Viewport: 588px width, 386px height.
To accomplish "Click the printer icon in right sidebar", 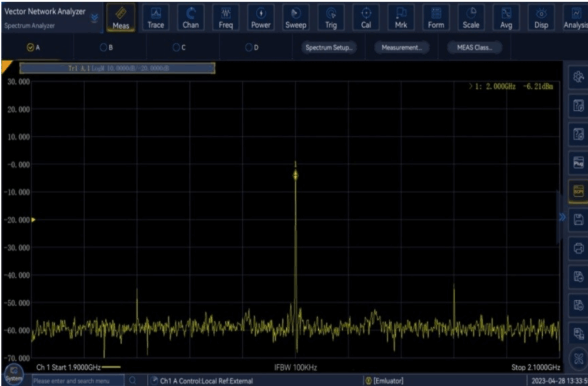I will pyautogui.click(x=577, y=247).
